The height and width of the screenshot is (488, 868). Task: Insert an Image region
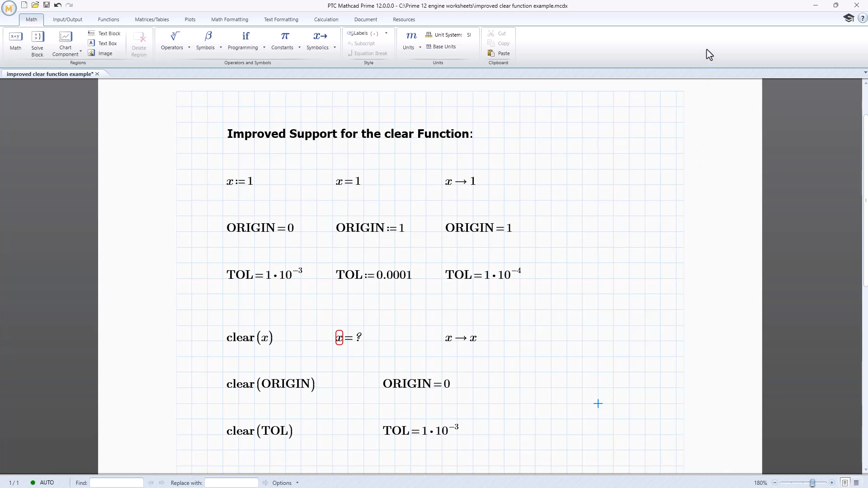click(x=100, y=53)
